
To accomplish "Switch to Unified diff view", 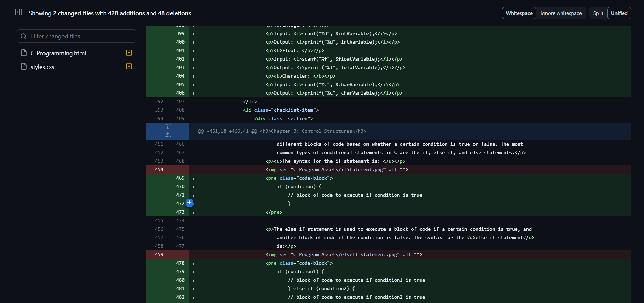I will [619, 13].
